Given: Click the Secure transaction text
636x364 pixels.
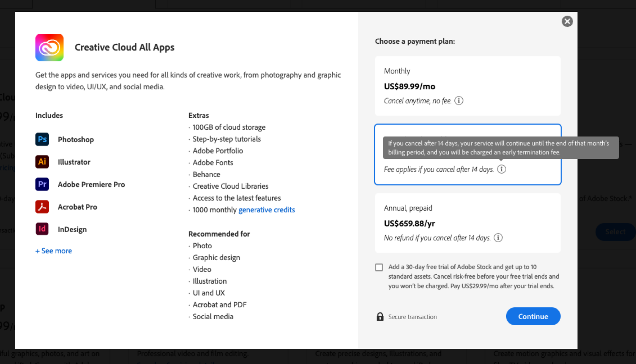Looking at the screenshot, I should [412, 317].
